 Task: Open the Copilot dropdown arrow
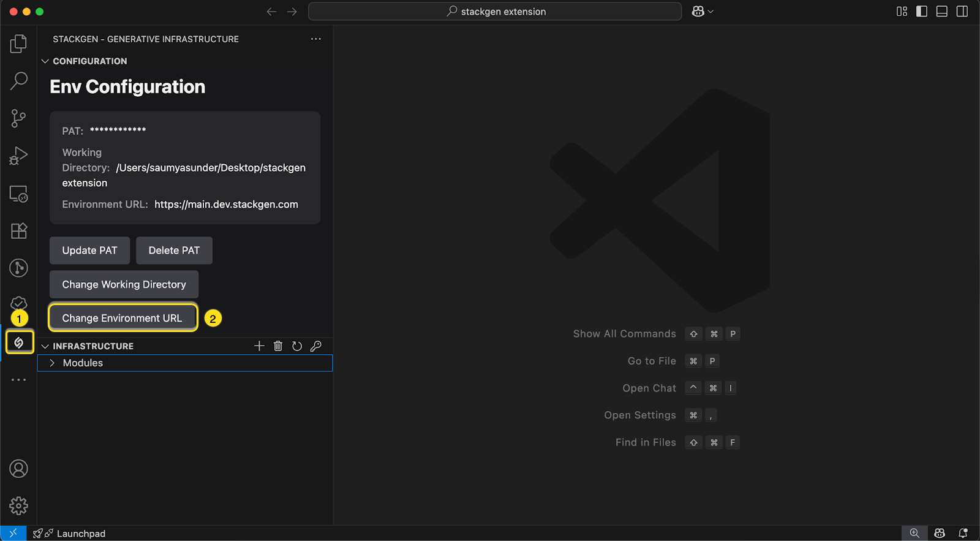click(710, 12)
